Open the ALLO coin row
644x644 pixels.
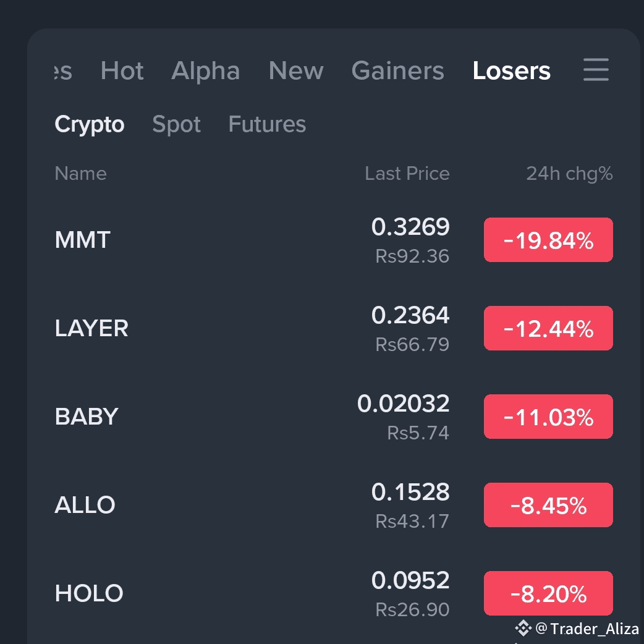coord(334,505)
